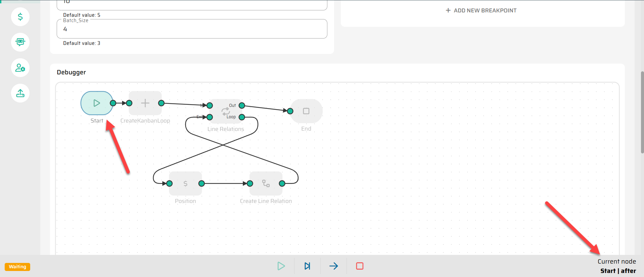Click the dollar sign sidebar icon
The height and width of the screenshot is (277, 644).
(20, 17)
